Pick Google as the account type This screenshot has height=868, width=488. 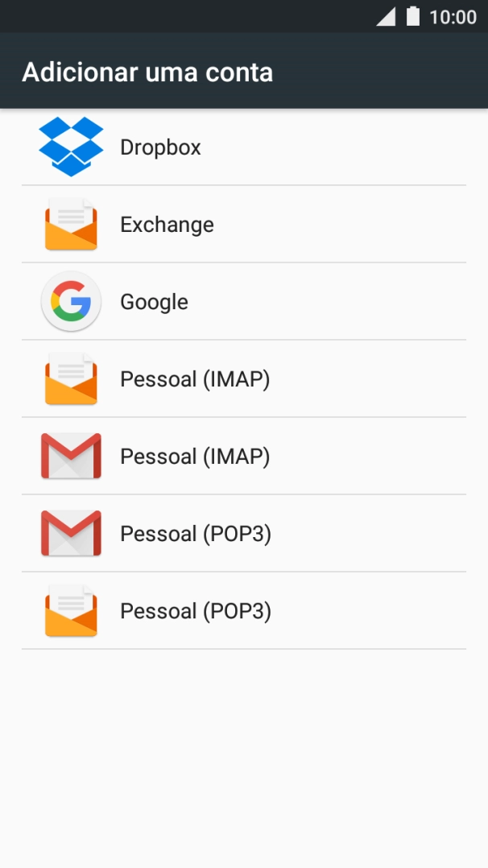(x=154, y=302)
